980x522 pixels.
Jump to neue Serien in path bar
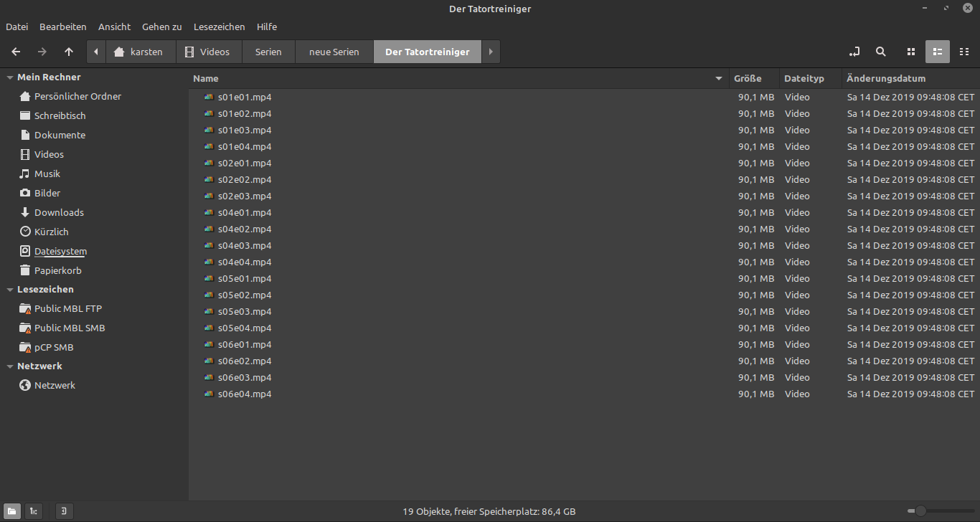(x=334, y=52)
